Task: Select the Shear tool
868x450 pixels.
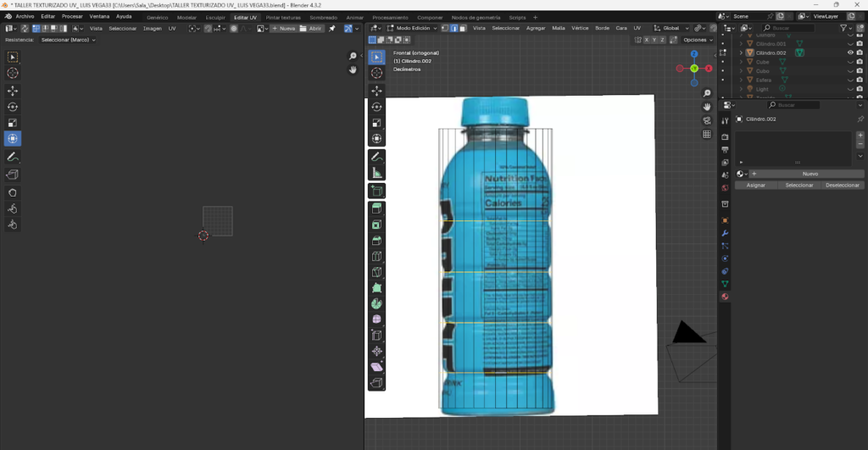Action: click(x=376, y=367)
